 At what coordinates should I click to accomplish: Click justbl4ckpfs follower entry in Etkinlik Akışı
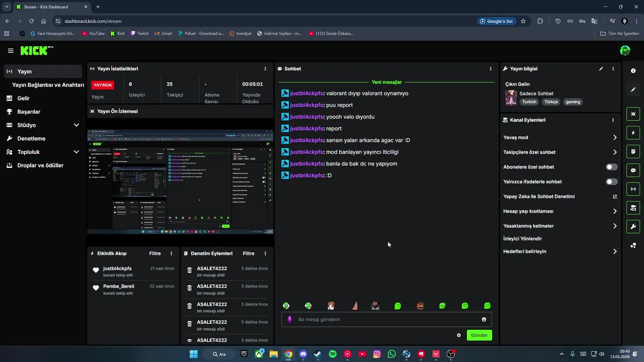(x=117, y=268)
